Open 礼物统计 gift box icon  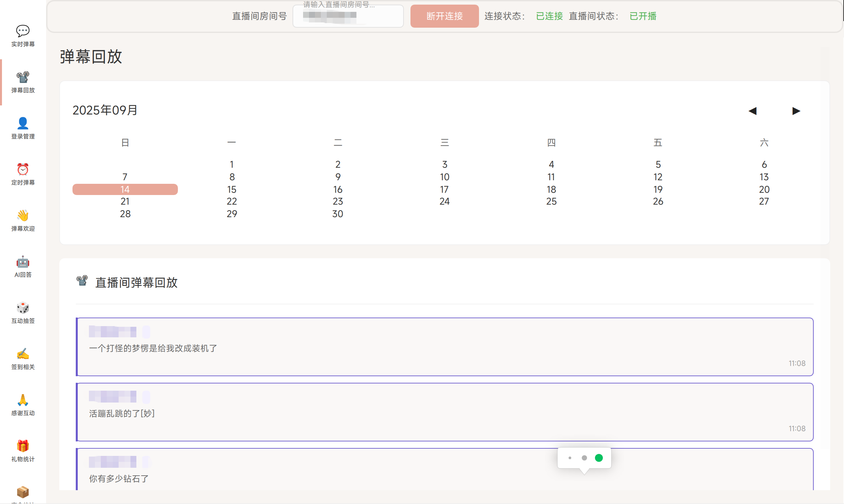click(23, 446)
